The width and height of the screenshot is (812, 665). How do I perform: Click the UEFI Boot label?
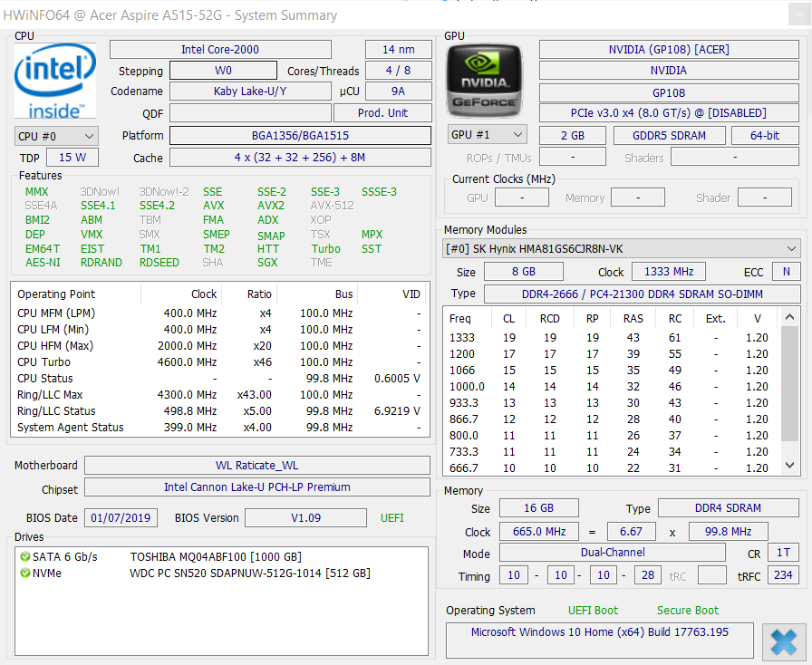pos(593,611)
